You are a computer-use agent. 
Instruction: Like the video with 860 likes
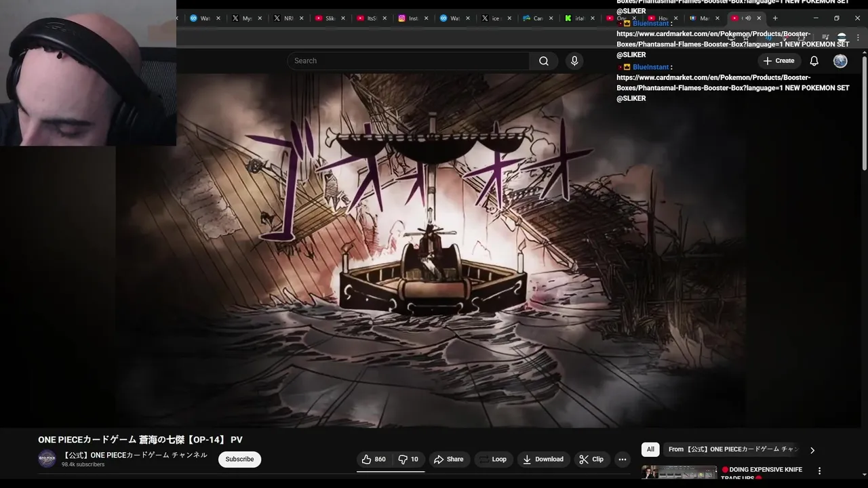[x=374, y=460]
